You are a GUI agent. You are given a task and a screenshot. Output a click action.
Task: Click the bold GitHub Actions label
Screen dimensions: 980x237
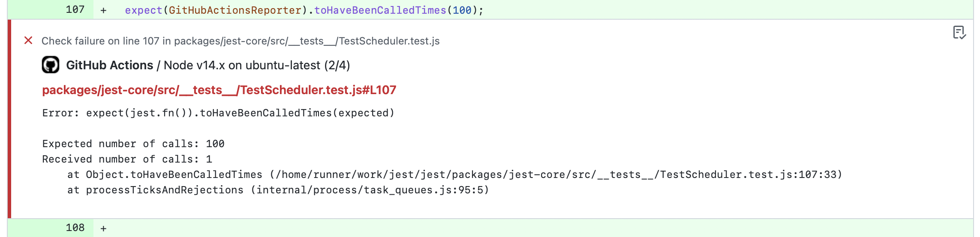(x=109, y=65)
